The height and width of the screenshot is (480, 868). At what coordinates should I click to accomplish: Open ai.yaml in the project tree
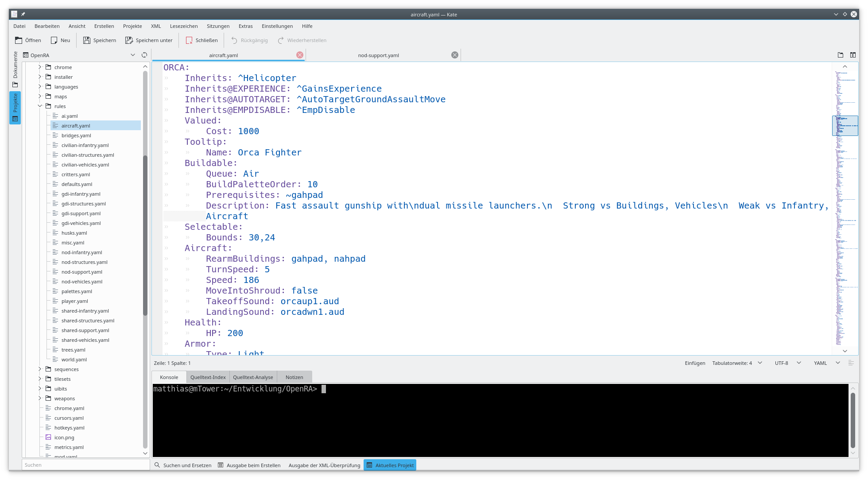[x=70, y=116]
